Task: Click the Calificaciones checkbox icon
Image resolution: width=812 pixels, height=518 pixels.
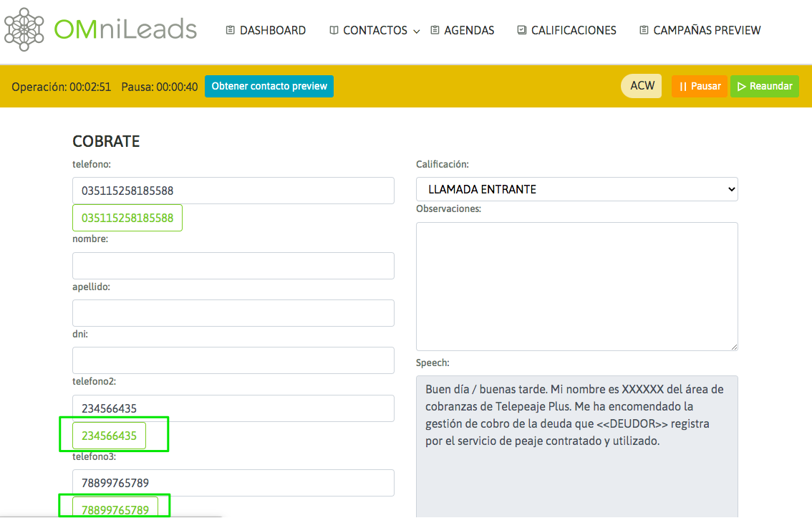Action: (521, 30)
